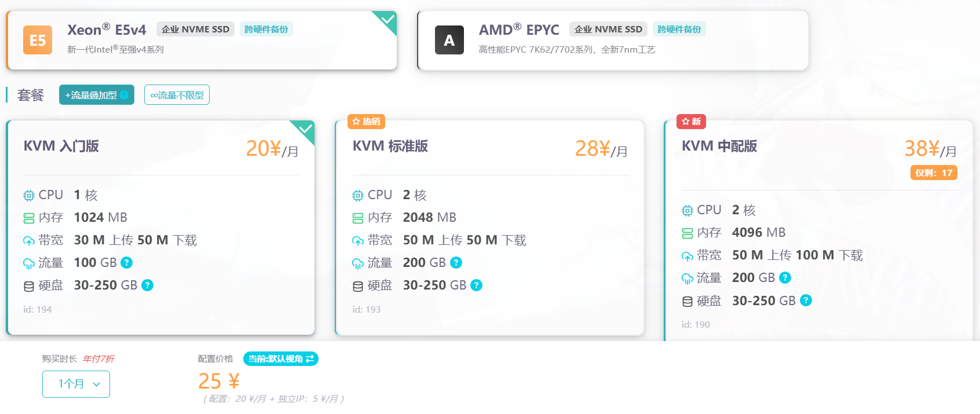980x414 pixels.
Task: Click help icon beside KVM 入门版 disk size
Action: [148, 285]
